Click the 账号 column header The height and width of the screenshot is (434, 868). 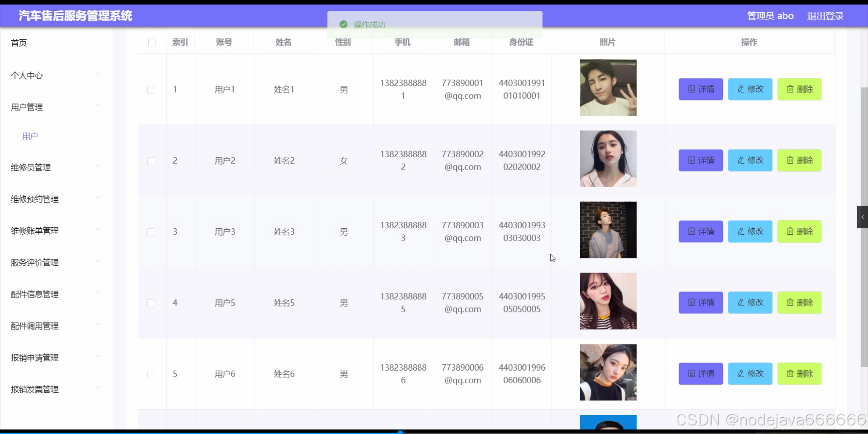224,42
